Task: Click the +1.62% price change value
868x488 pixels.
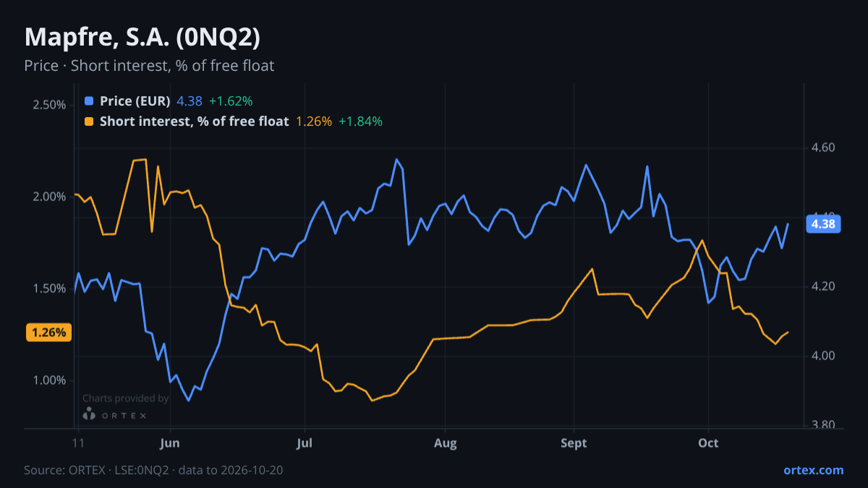Action: [x=231, y=101]
